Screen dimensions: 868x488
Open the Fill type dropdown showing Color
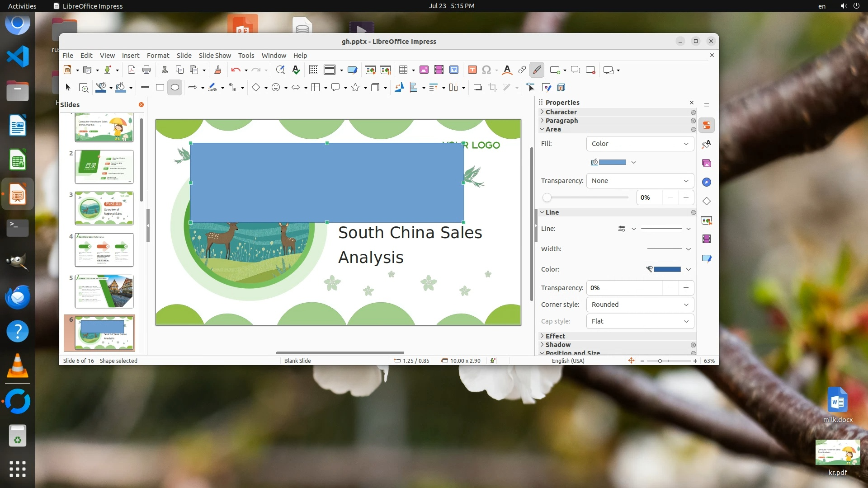click(640, 144)
